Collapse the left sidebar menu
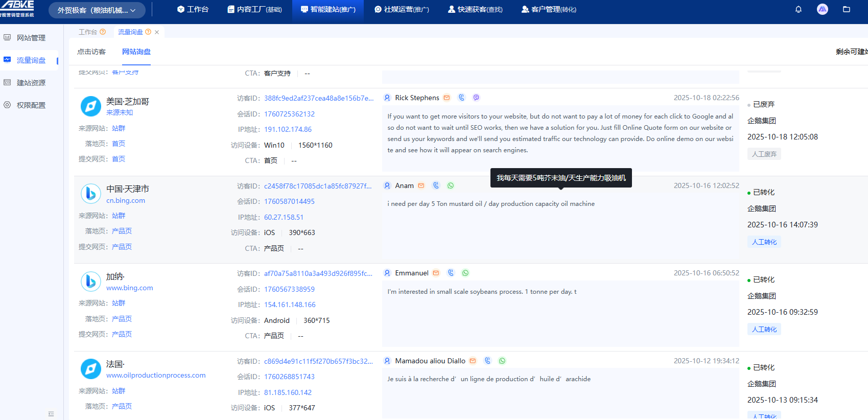868x420 pixels. [x=51, y=414]
